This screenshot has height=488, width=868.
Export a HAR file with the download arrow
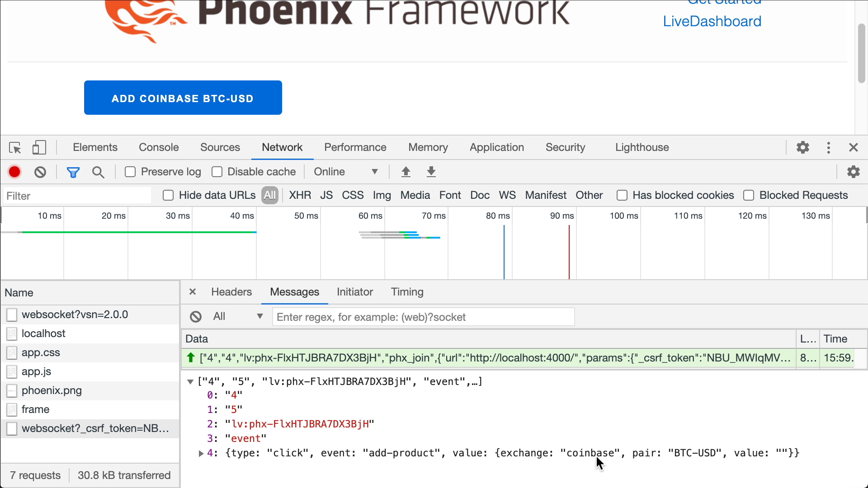click(x=431, y=172)
